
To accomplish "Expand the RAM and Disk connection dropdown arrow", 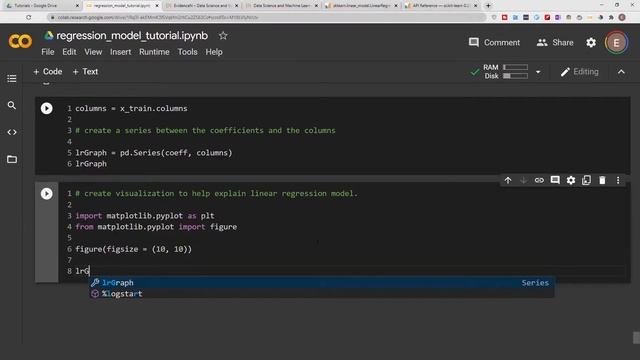I will (538, 72).
